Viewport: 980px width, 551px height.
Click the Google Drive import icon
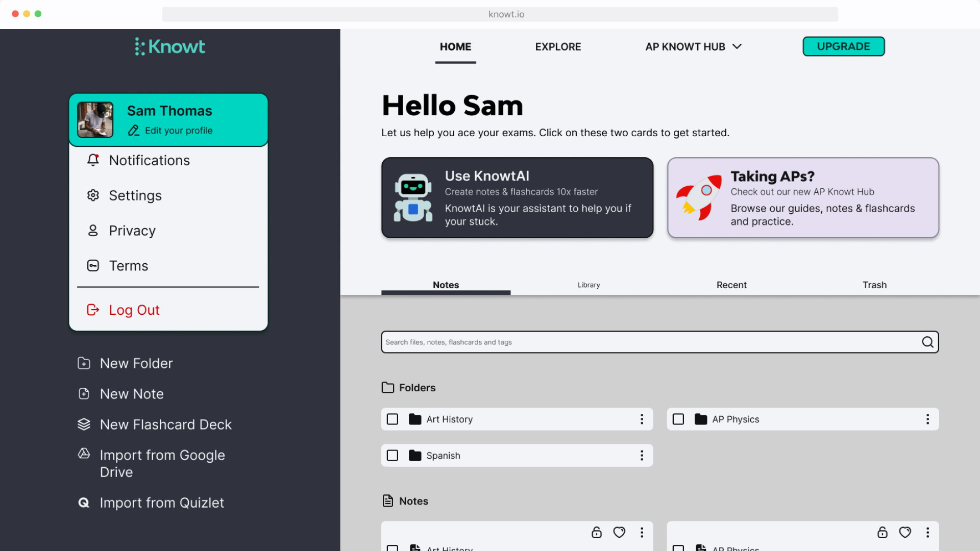click(84, 454)
